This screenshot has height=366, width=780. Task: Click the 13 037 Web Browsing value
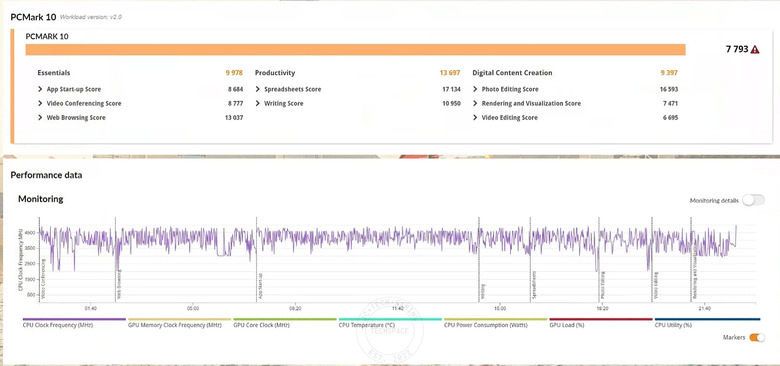(x=234, y=118)
